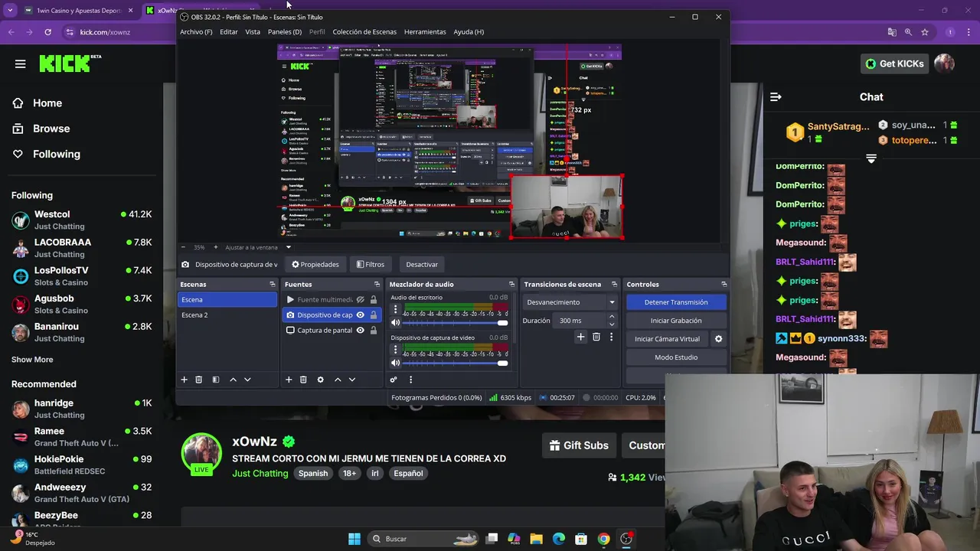Zoom in the OBS preview
Image resolution: width=980 pixels, height=551 pixels.
pyautogui.click(x=216, y=247)
